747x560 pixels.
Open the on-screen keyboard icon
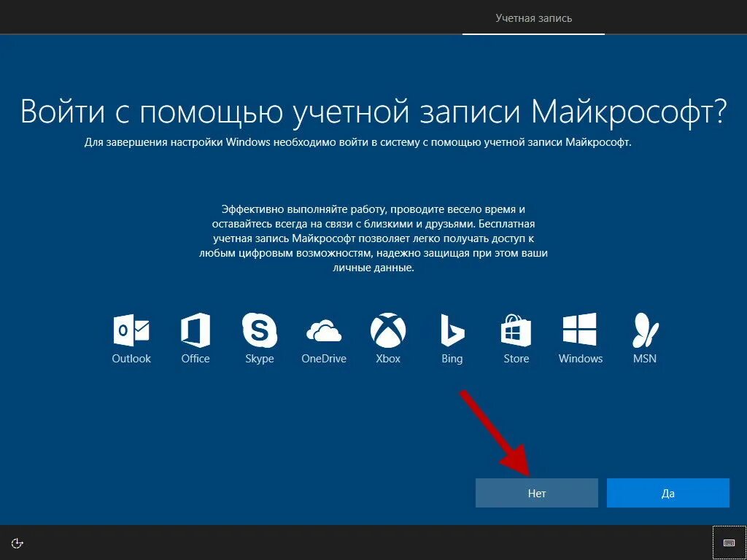[x=729, y=542]
